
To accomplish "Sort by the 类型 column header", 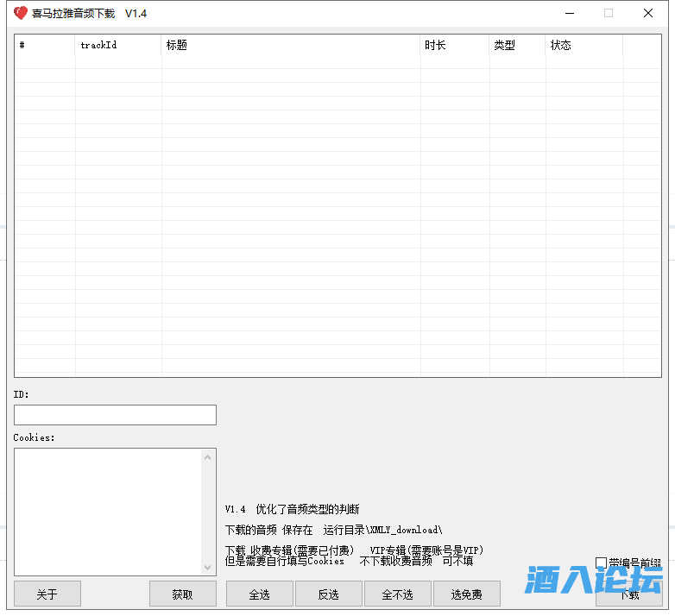I will 517,45.
